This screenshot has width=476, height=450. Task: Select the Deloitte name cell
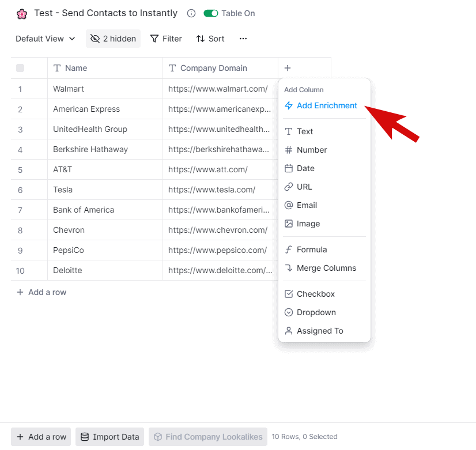(105, 271)
